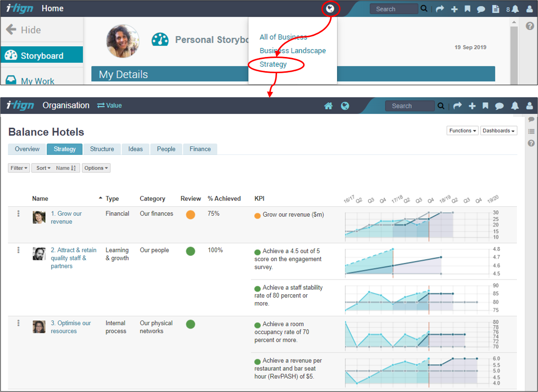Select Business Landscape menu entry

pyautogui.click(x=293, y=51)
